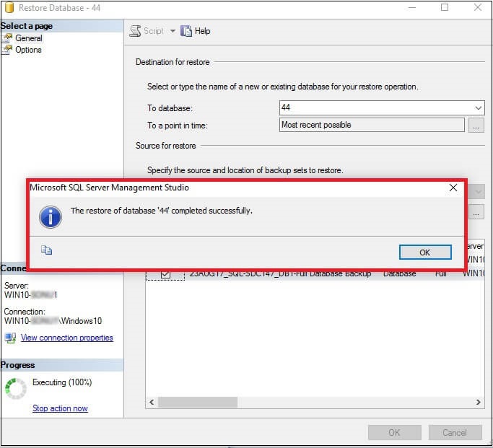
Task: Copy message text using the copy icon
Action: (46, 250)
